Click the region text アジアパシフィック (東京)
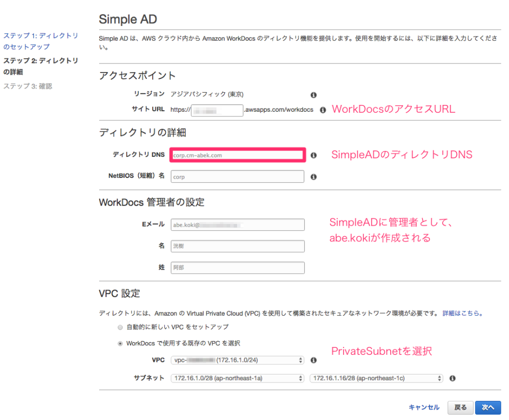 [x=207, y=94]
